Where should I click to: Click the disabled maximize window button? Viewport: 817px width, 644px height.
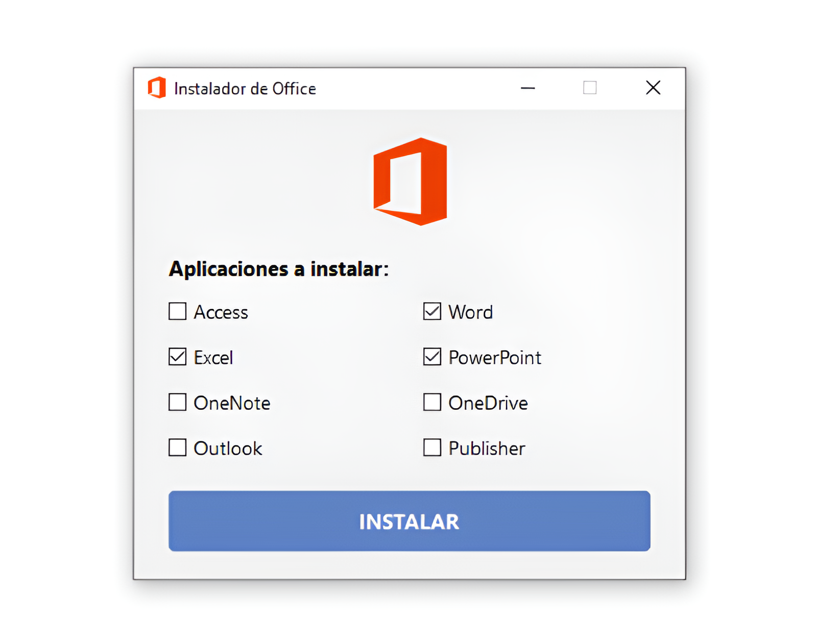pos(590,88)
